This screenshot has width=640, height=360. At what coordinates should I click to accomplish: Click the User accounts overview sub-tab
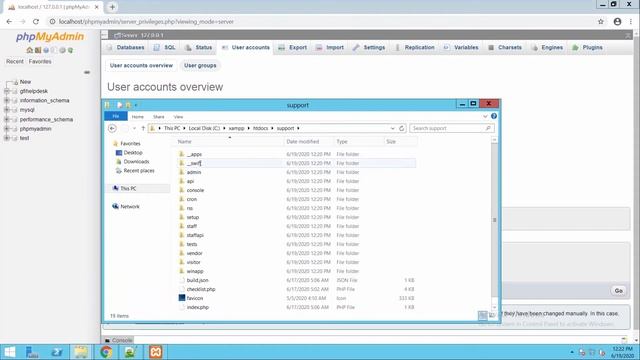click(141, 65)
